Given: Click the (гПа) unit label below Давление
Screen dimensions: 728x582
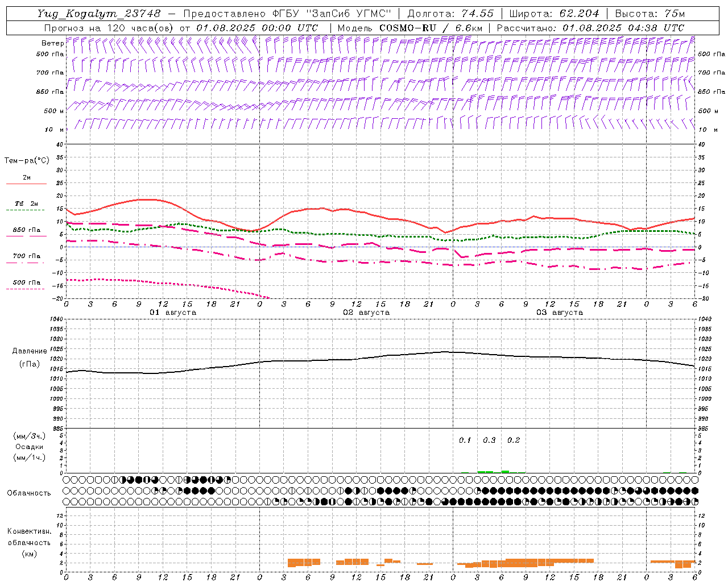Looking at the screenshot, I should 30,364.
